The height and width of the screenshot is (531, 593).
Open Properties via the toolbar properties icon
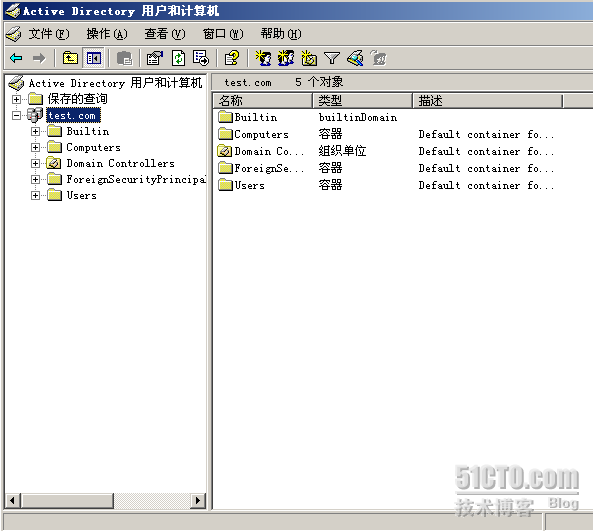pyautogui.click(x=155, y=58)
